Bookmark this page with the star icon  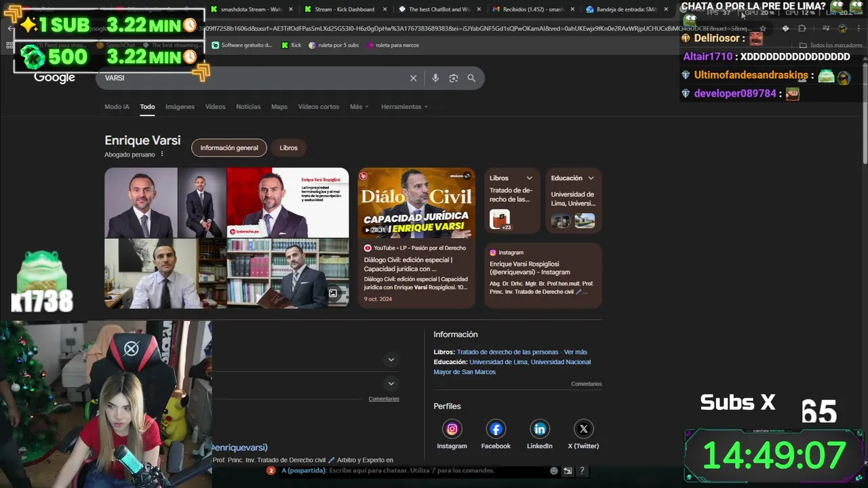click(763, 28)
